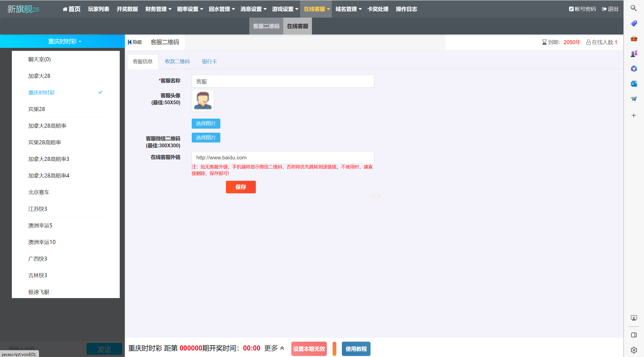Viewport: 644px width, 357px height.
Task: Select 加拿大28 from game list
Action: coord(68,76)
